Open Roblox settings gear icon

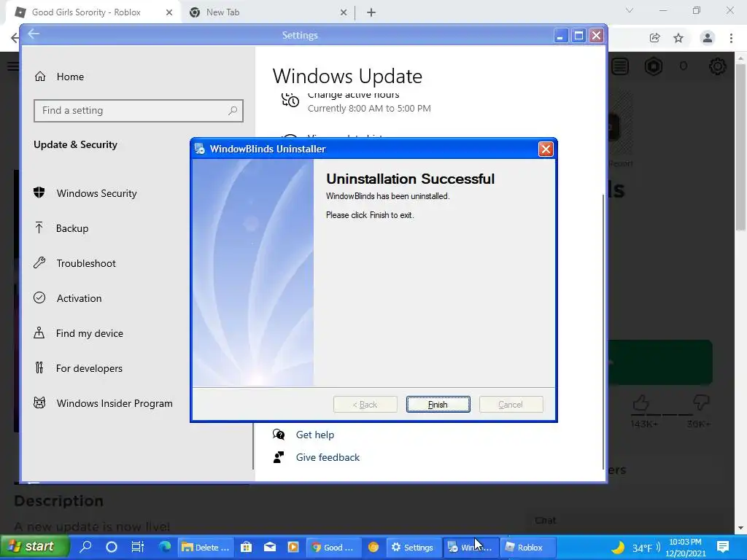[x=718, y=66]
